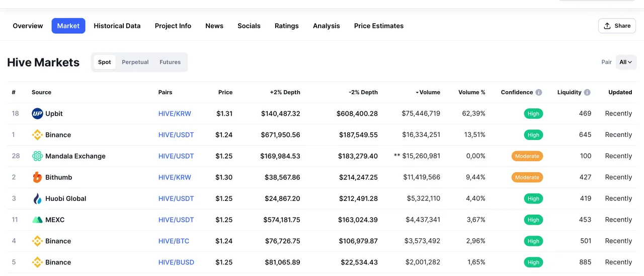Select the Market tab
The height and width of the screenshot is (276, 644).
(68, 26)
